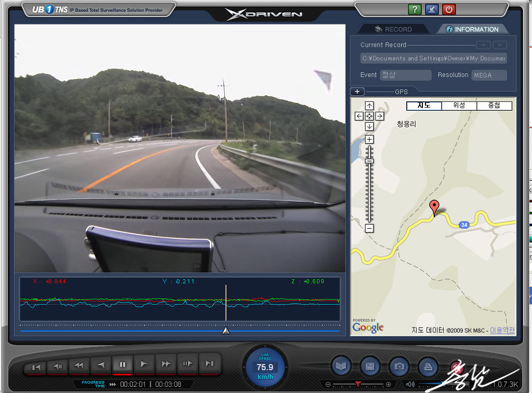Jump to the first frame
This screenshot has width=532, height=393.
pos(36,367)
